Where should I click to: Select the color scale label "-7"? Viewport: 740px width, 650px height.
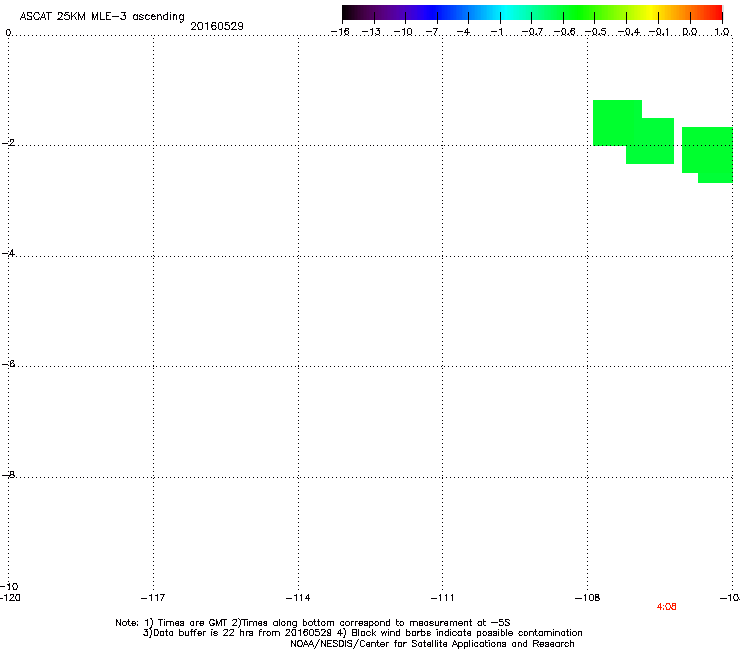(432, 32)
